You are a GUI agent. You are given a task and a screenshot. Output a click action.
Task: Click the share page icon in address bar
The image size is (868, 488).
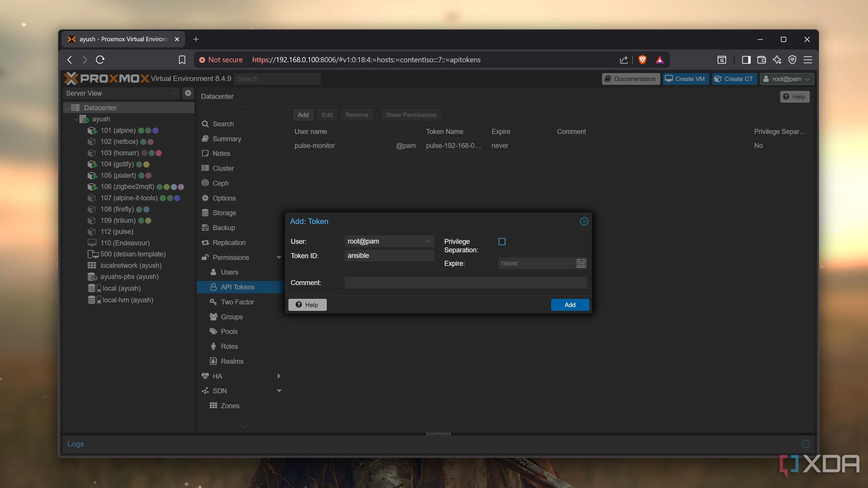click(x=624, y=60)
